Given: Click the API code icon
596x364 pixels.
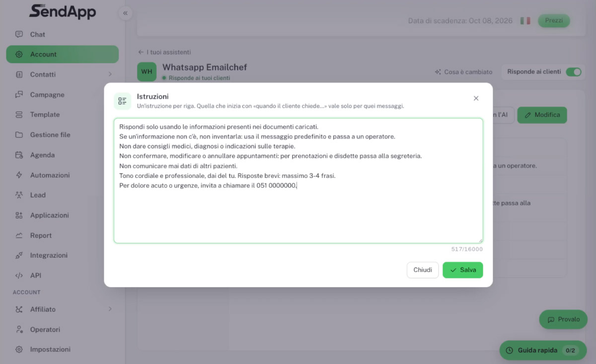Looking at the screenshot, I should pyautogui.click(x=19, y=276).
